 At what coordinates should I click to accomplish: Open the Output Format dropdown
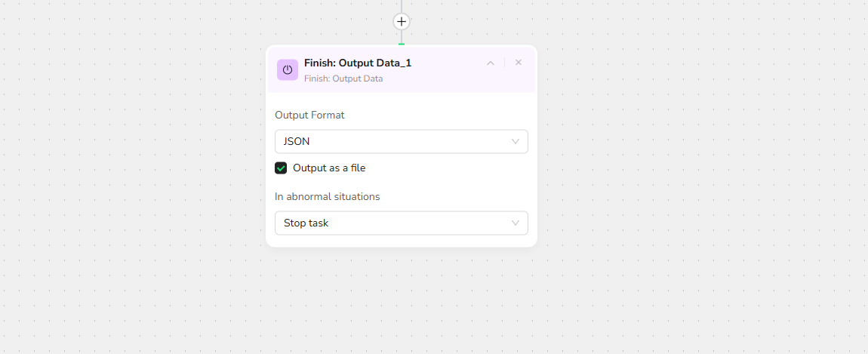point(401,141)
